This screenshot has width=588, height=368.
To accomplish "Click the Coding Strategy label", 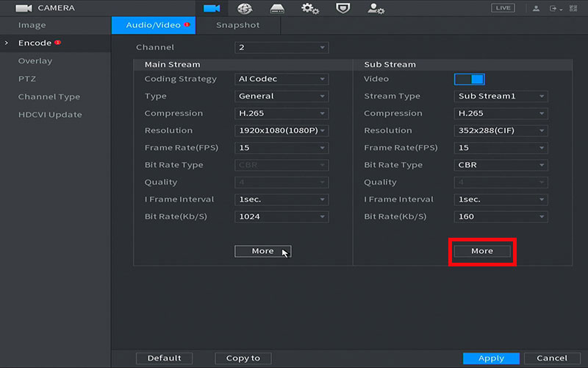I will 180,79.
